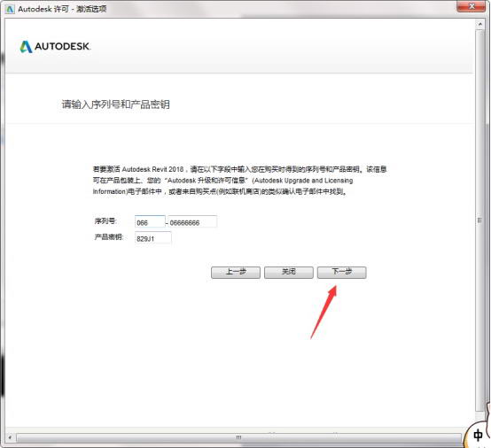Focus the product key field 829J1

[x=152, y=238]
